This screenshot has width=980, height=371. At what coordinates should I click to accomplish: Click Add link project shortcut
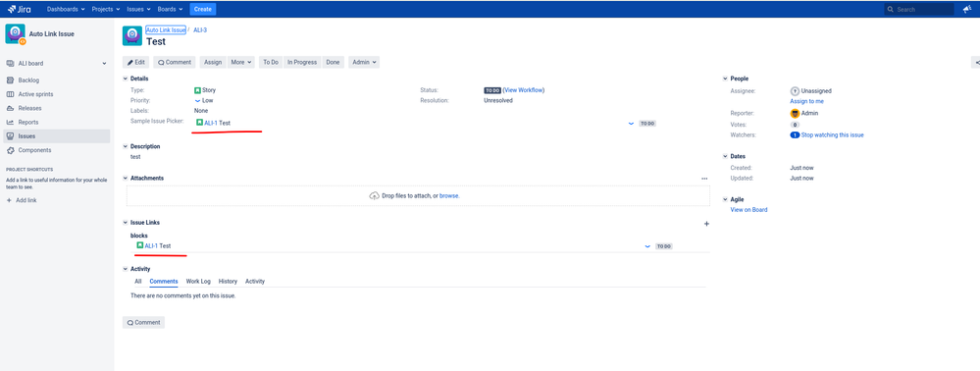click(x=22, y=200)
